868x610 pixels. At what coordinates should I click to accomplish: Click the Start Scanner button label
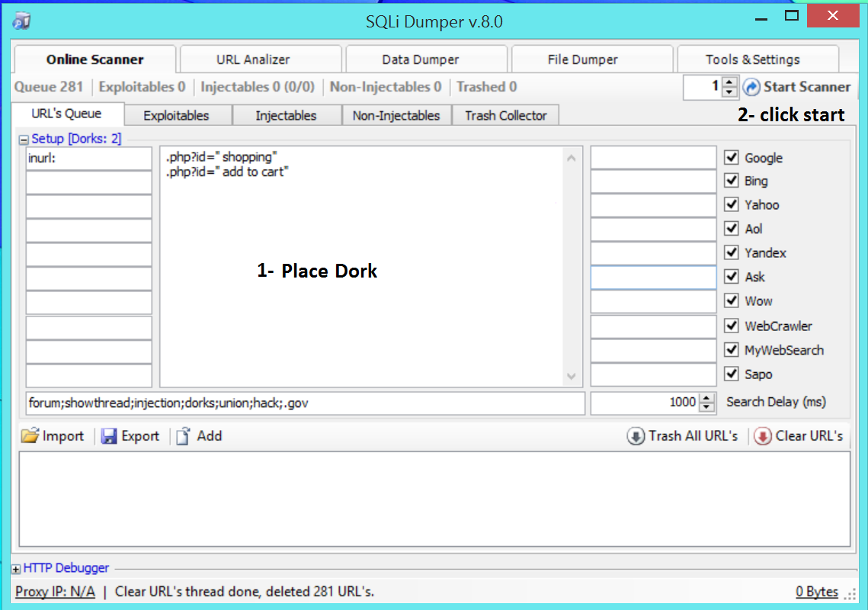coord(806,87)
